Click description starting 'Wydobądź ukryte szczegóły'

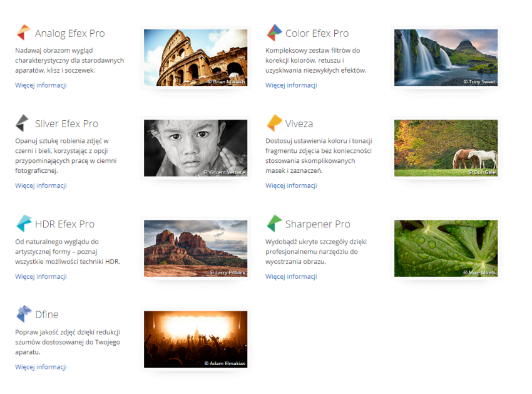316,252
